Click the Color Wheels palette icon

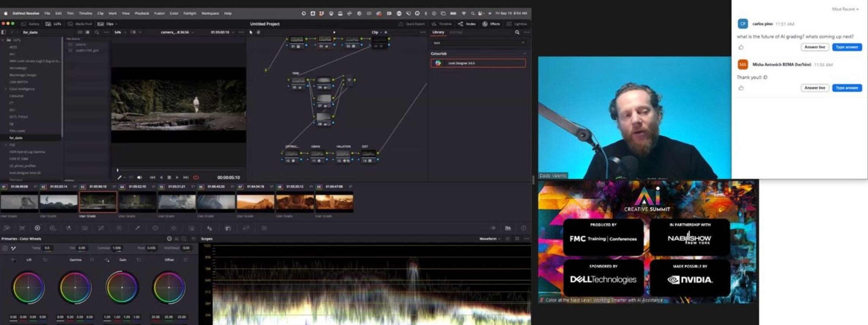pos(37,228)
